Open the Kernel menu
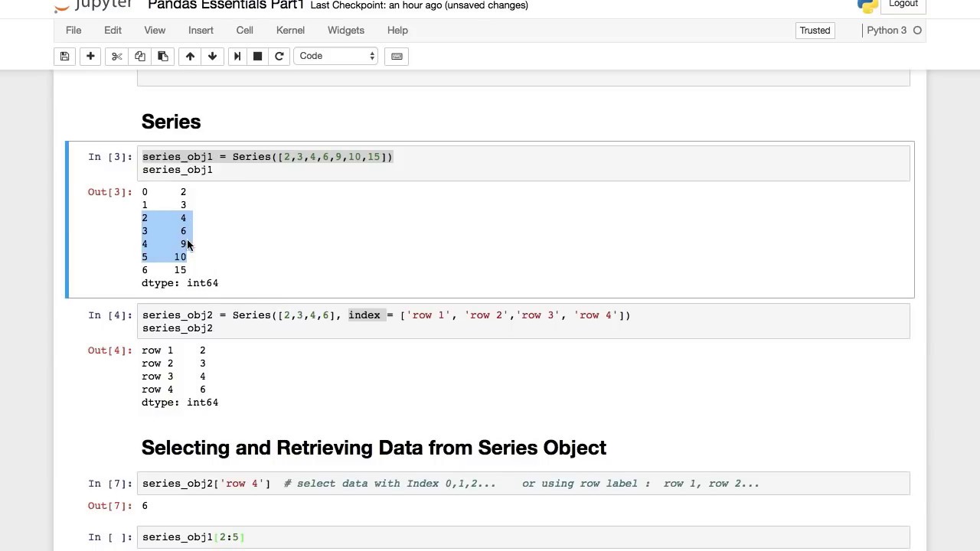Image resolution: width=980 pixels, height=551 pixels. (x=290, y=31)
